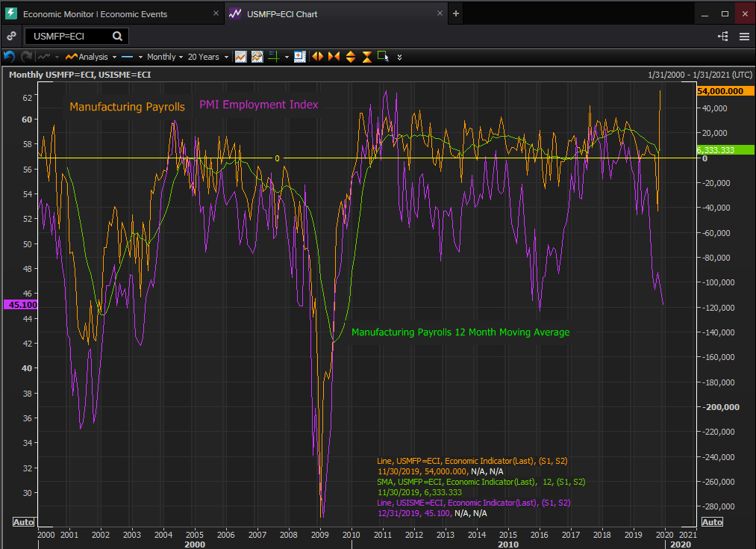This screenshot has height=549, width=756.
Task: Open the Analysis dropdown menu
Action: click(x=91, y=57)
